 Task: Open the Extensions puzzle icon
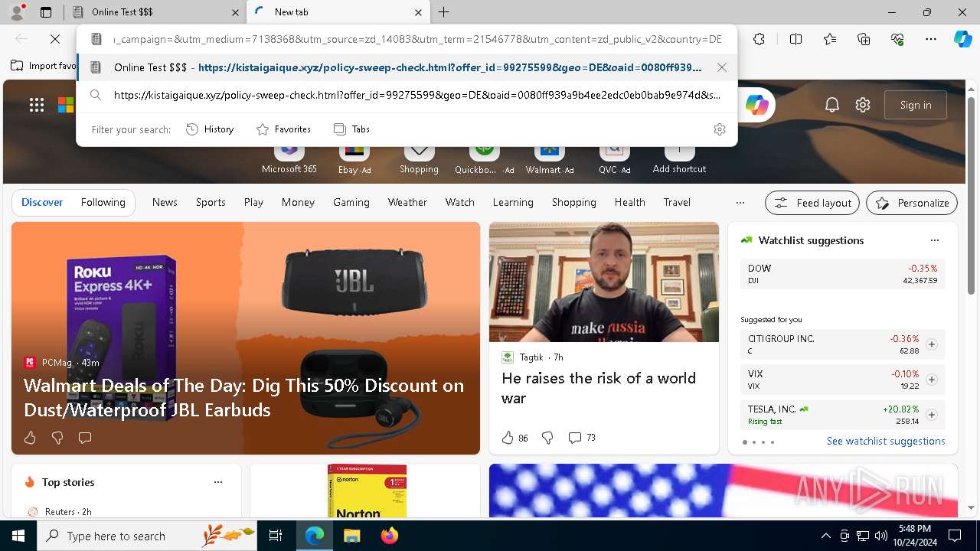click(759, 39)
